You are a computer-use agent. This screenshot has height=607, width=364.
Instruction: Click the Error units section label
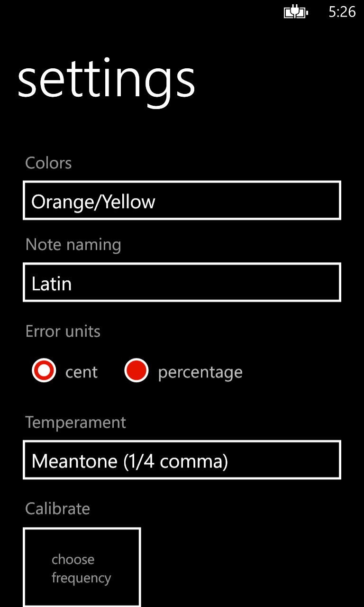click(63, 331)
